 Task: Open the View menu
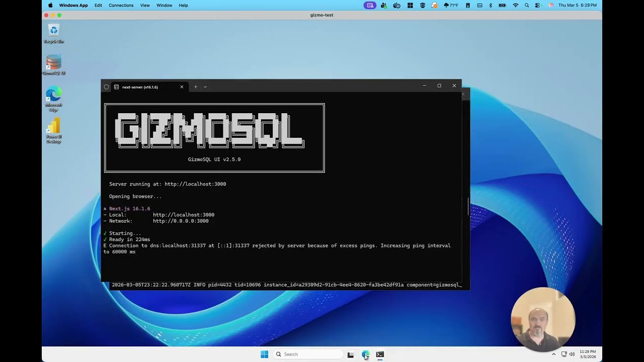pos(145,6)
